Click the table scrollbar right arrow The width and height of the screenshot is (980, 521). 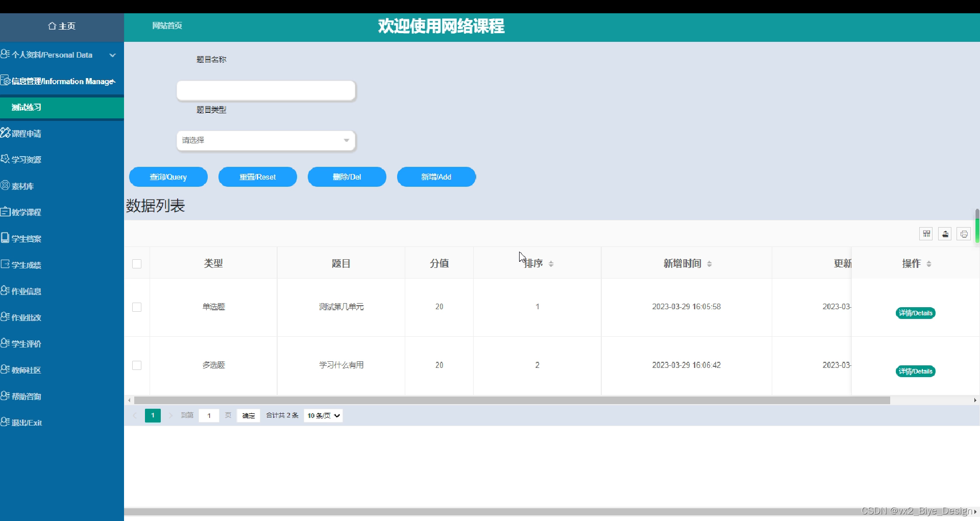tap(975, 400)
